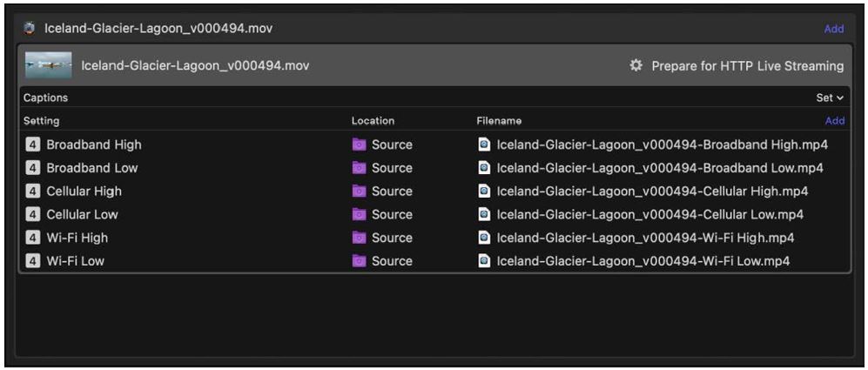Click the Broadband Low.mp4 filename field
This screenshot has height=370, width=868.
[x=659, y=168]
